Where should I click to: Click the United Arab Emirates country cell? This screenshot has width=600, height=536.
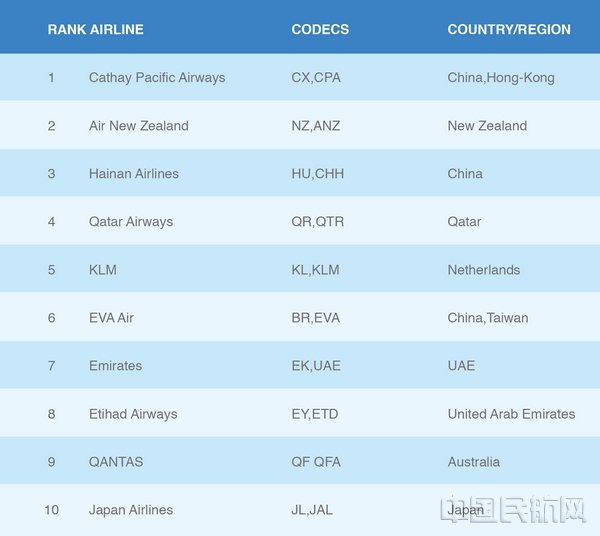tap(511, 414)
